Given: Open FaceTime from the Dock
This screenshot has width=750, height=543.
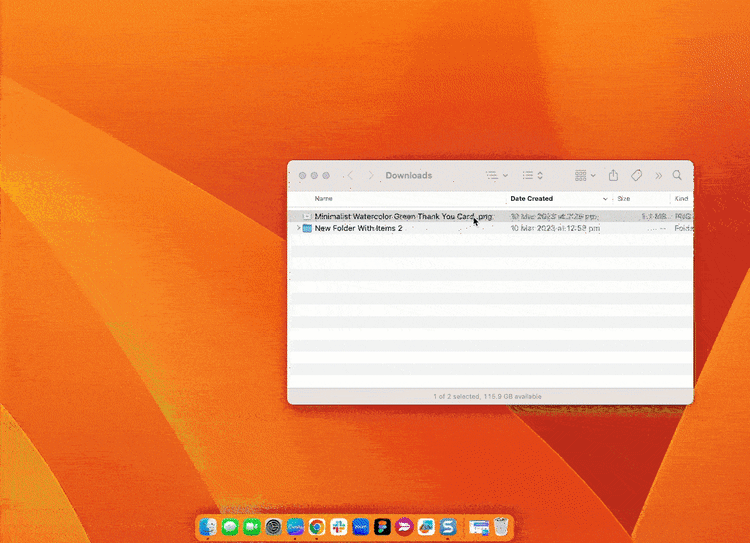Looking at the screenshot, I should pyautogui.click(x=252, y=527).
